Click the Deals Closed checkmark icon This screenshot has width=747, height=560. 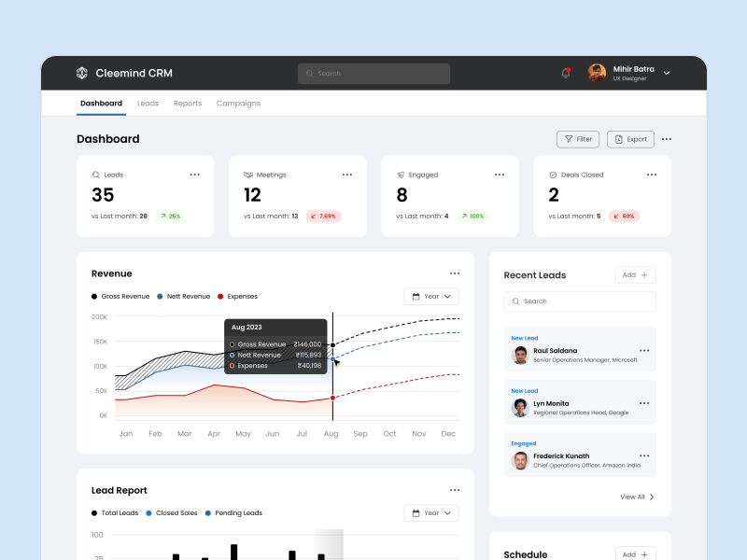(x=552, y=175)
